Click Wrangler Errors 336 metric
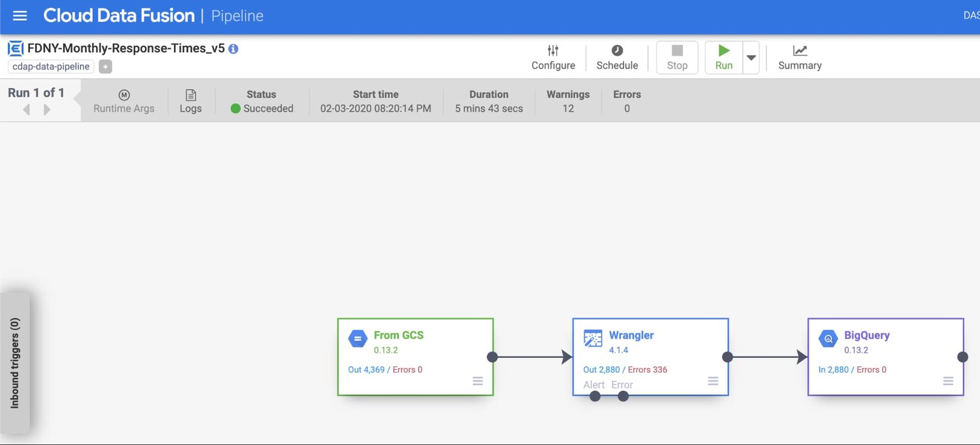Screen dimensions: 980x445 tap(648, 370)
